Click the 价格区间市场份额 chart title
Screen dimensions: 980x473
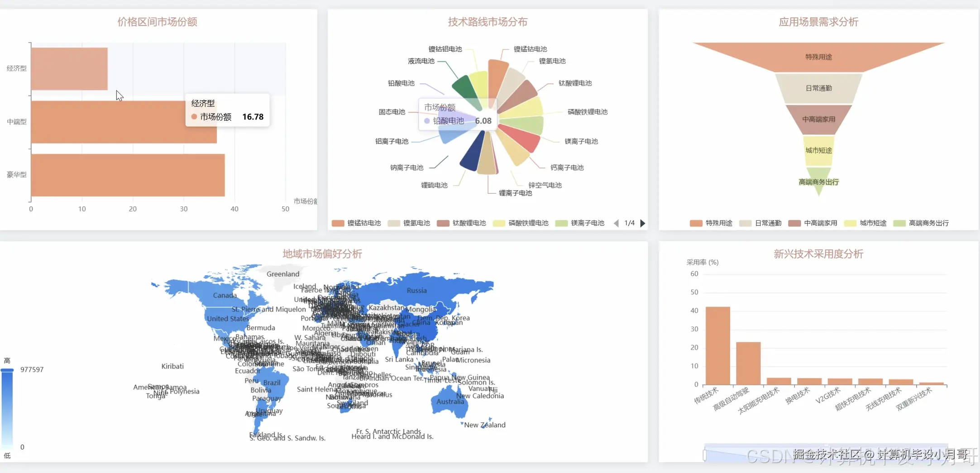pyautogui.click(x=157, y=22)
